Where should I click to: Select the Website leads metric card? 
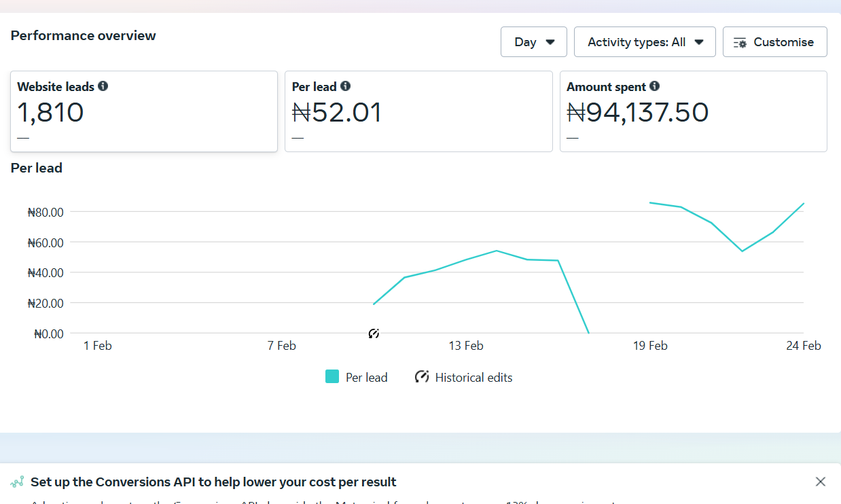[144, 111]
